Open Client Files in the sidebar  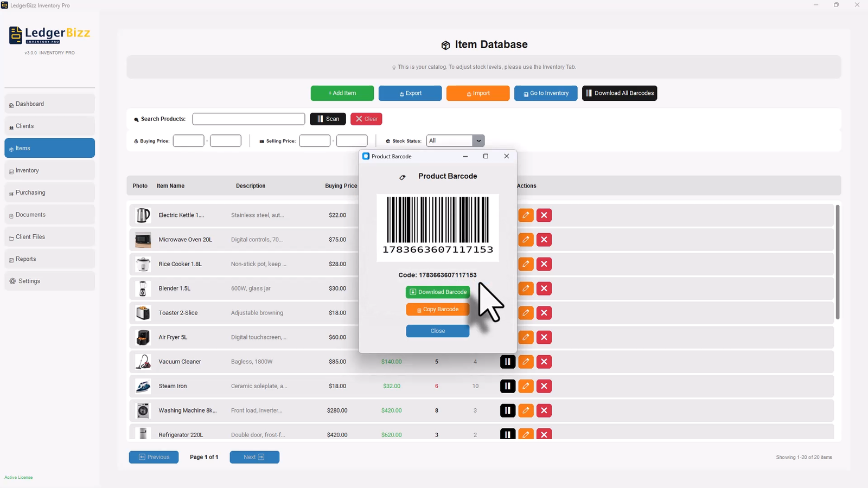pyautogui.click(x=49, y=237)
